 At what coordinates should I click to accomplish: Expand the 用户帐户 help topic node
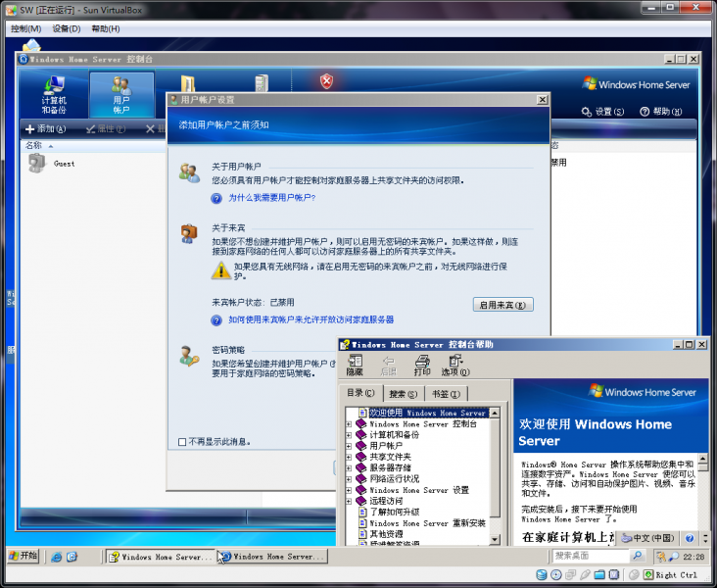pos(349,446)
